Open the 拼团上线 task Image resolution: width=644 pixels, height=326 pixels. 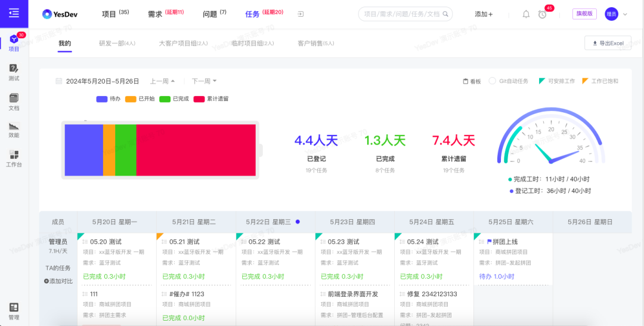pos(505,242)
